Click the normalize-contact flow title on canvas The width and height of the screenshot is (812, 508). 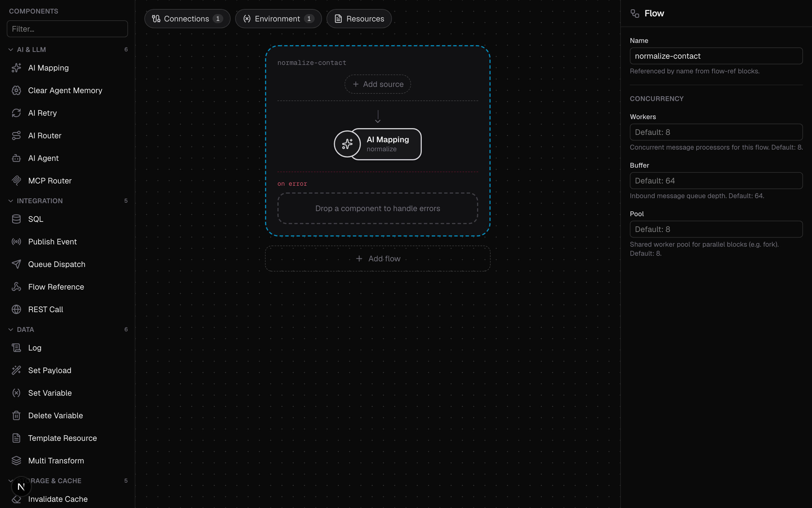click(312, 62)
